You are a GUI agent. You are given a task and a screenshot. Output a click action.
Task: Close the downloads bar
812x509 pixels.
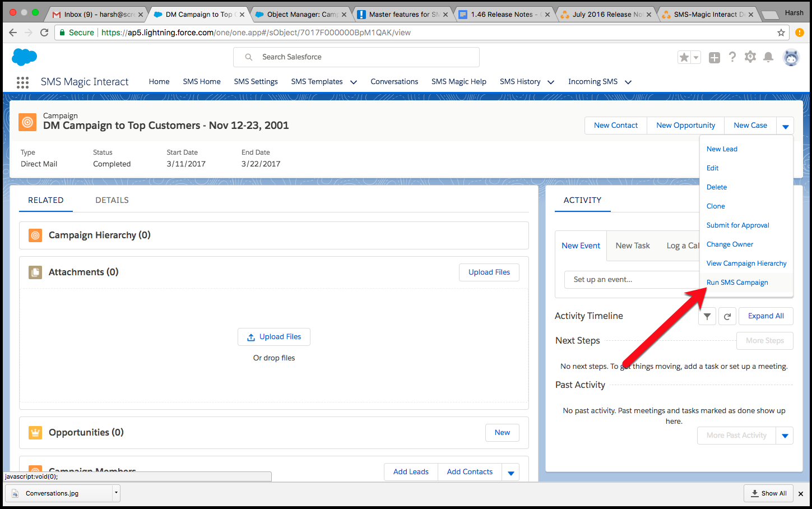[801, 494]
